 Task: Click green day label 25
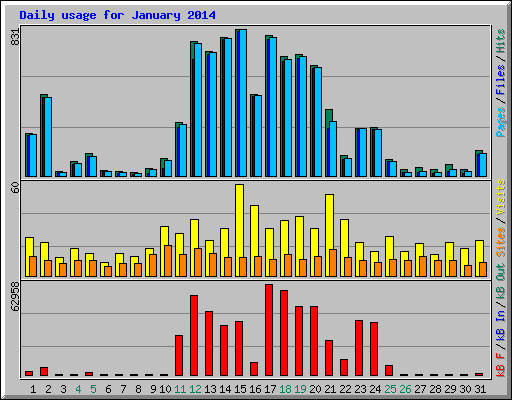point(390,389)
